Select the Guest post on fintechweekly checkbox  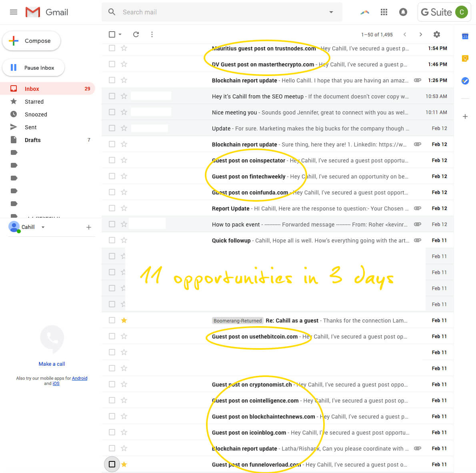112,176
